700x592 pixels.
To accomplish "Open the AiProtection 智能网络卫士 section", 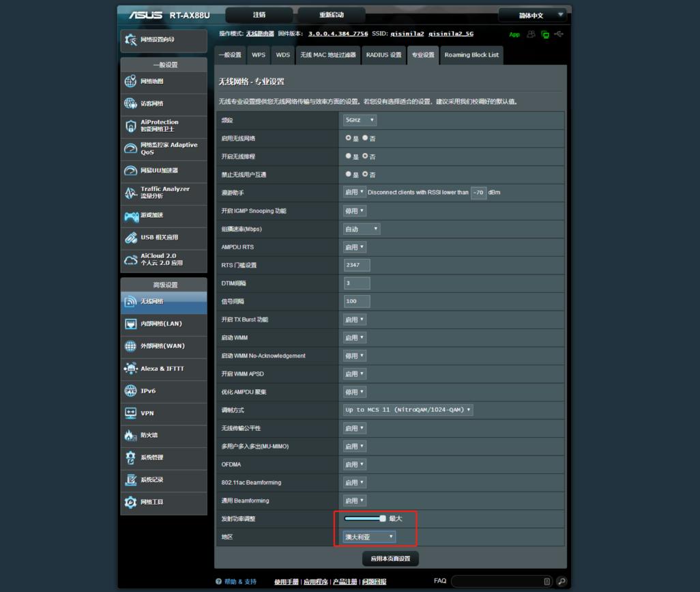I will coord(158,126).
